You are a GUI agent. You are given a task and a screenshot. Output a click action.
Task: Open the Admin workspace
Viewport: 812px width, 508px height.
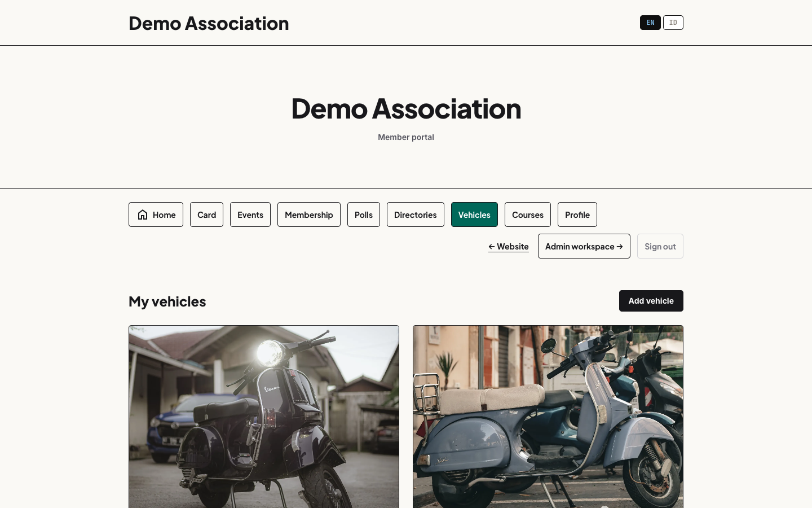[584, 246]
